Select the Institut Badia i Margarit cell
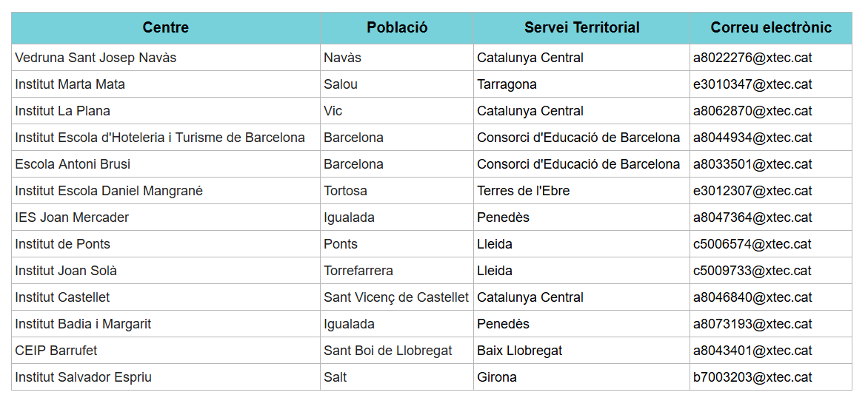Screen dimensions: 868x395 tap(83, 324)
